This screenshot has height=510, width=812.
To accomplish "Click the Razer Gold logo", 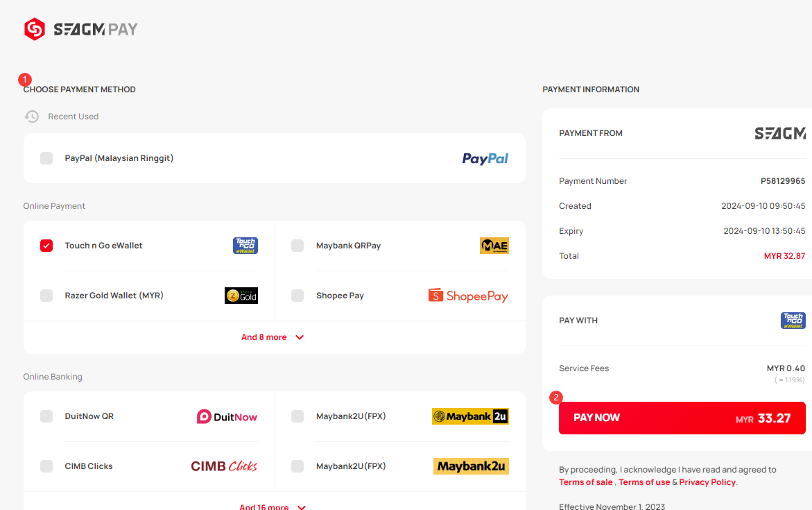I will 241,296.
